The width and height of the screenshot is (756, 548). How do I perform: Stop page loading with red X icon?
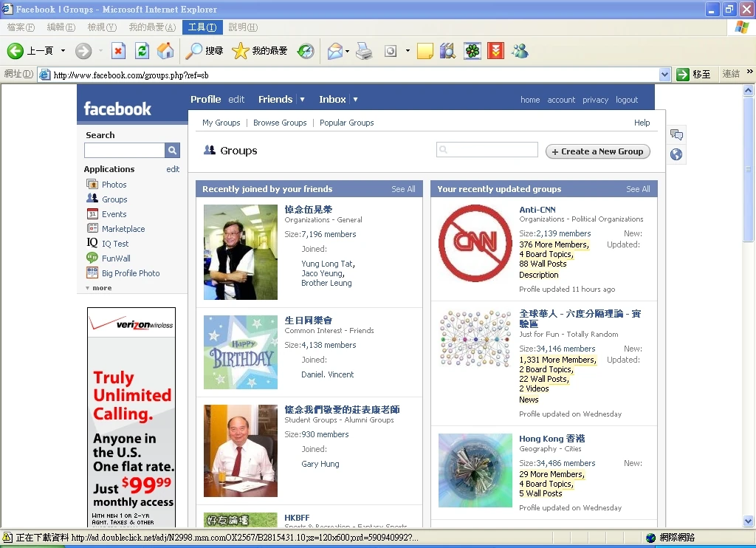[x=118, y=51]
